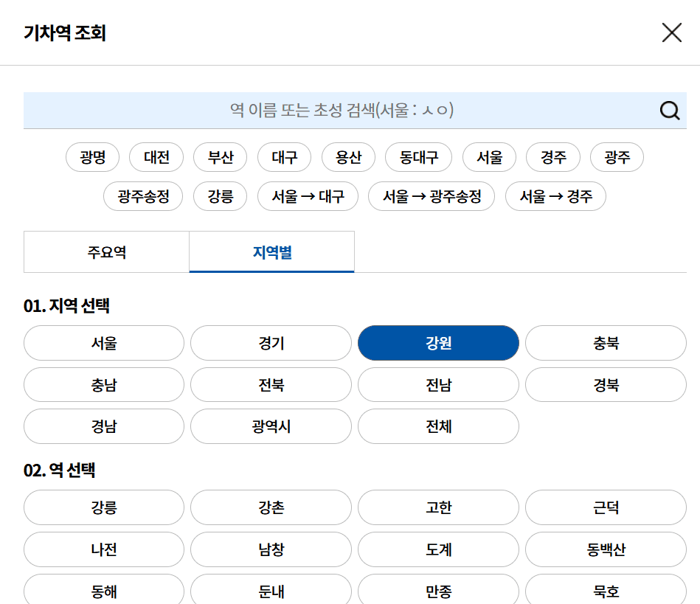This screenshot has width=700, height=604.
Task: Select 전북 region
Action: 271,385
